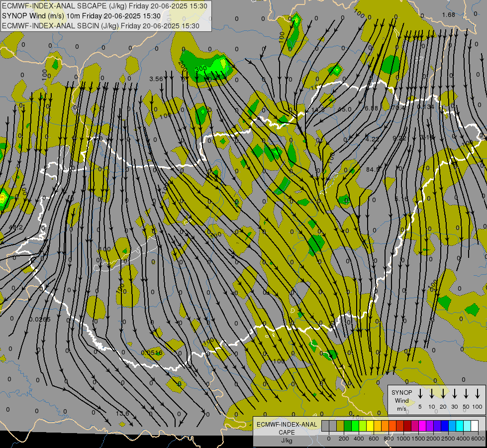This screenshot has height=448, width=487.
Task: Click the '6.88' value on the map
Action: (372, 108)
